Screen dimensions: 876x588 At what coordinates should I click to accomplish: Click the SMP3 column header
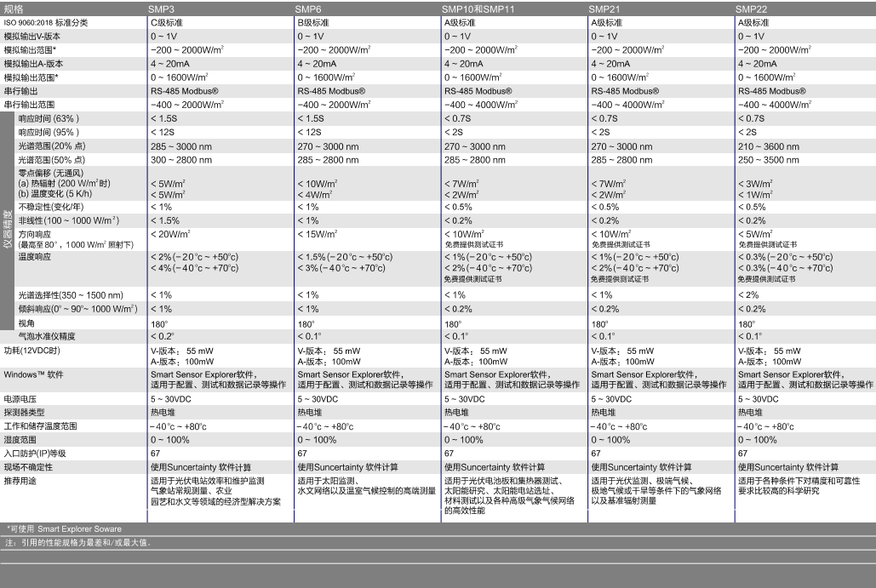pyautogui.click(x=164, y=9)
